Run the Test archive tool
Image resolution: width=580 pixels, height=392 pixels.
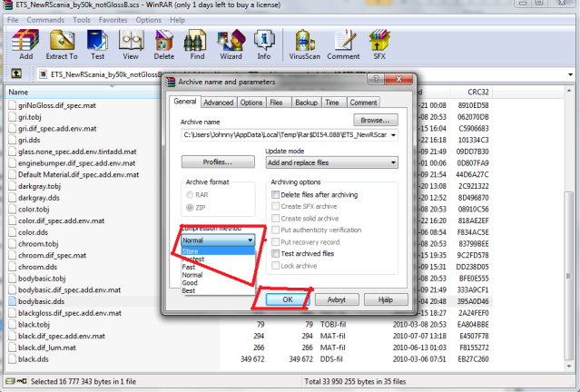click(97, 44)
